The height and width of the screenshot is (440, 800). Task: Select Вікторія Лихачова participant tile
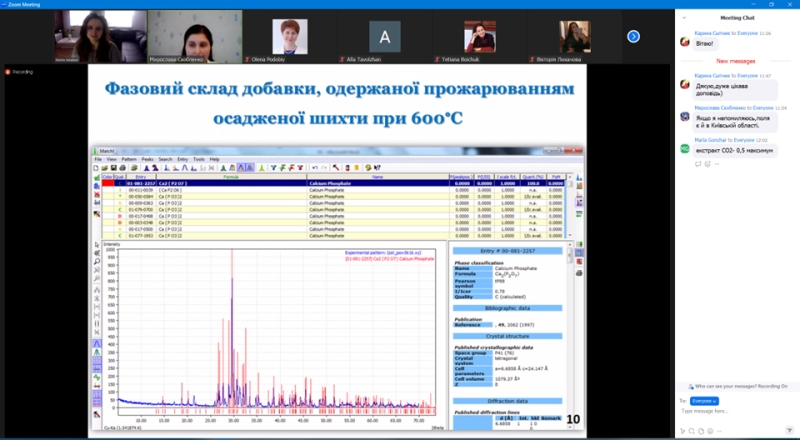point(574,36)
